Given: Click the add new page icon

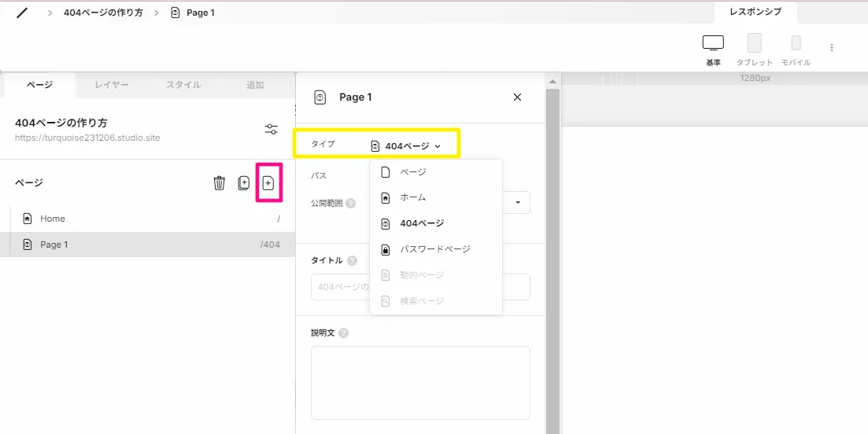Looking at the screenshot, I should click(x=268, y=183).
